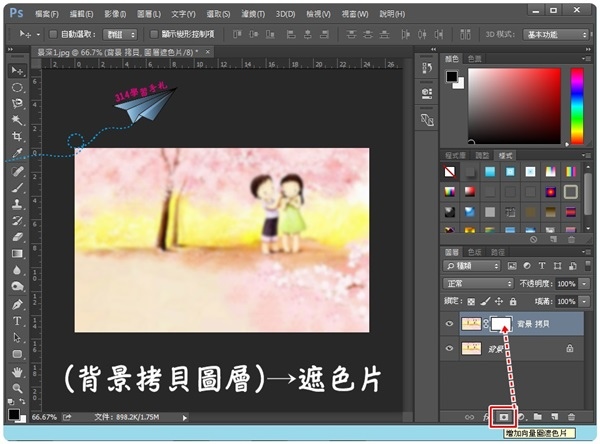Select the History Brush tool
The image size is (600, 444).
click(17, 220)
